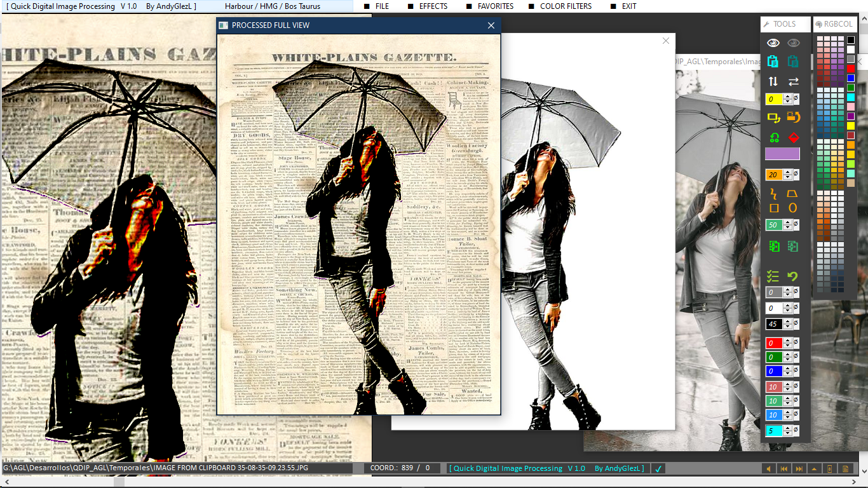Flip image horizontally with left-right arrows icon

[x=794, y=81]
